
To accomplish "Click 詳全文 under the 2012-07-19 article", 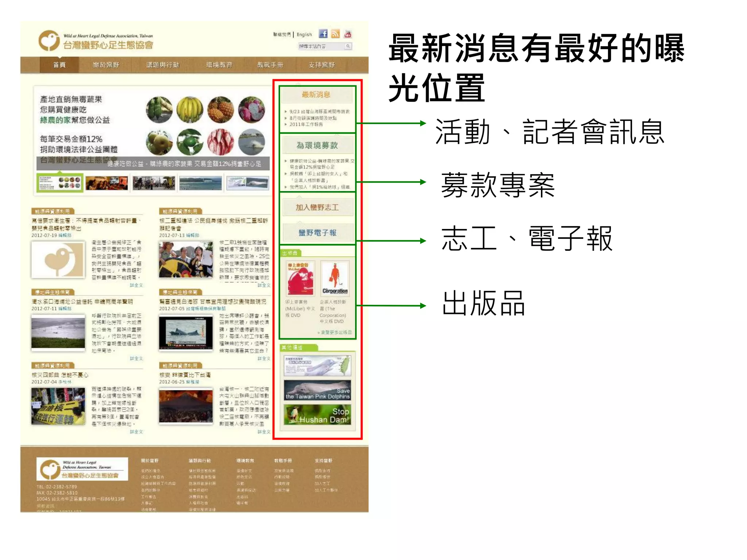I will click(136, 285).
